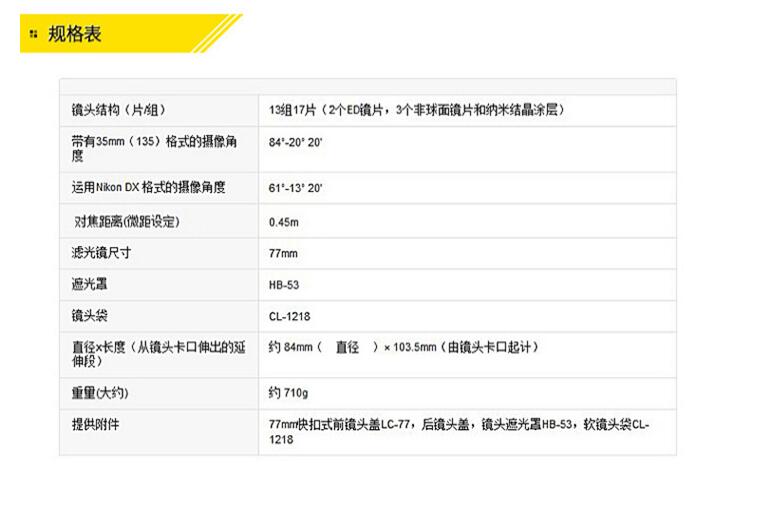This screenshot has height=521, width=783.
Task: Click the HB-53 value in 遮光罩 row
Action: 284,285
